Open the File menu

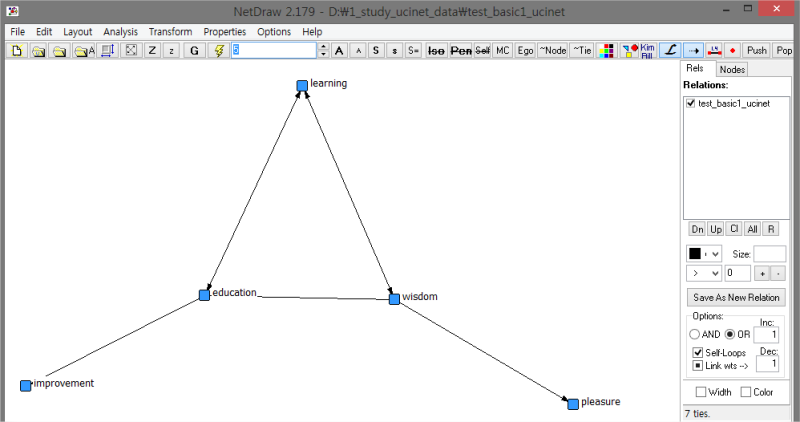tap(18, 32)
